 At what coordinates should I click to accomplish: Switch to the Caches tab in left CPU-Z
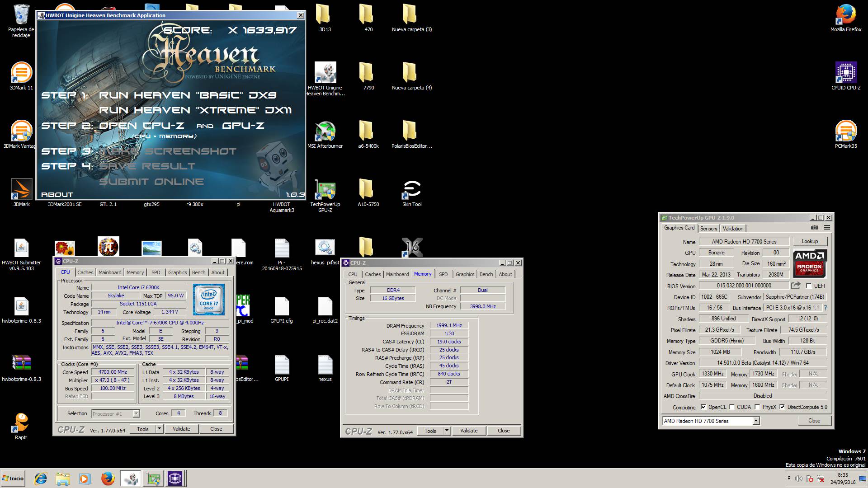pyautogui.click(x=85, y=272)
